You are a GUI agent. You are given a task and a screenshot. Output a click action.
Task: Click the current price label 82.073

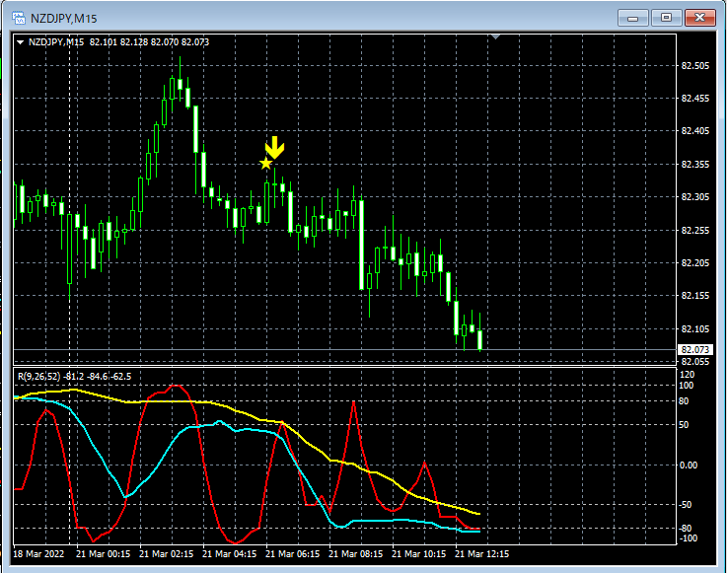[x=695, y=350]
